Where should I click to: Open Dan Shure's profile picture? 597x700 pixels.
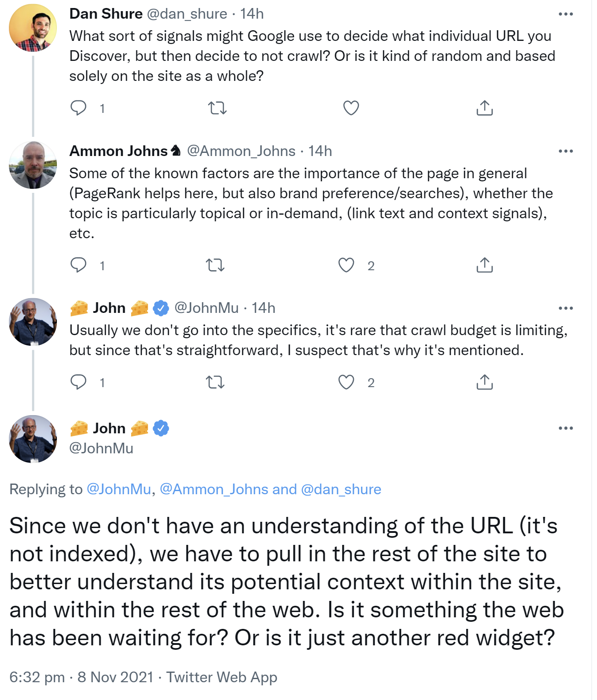click(x=33, y=28)
